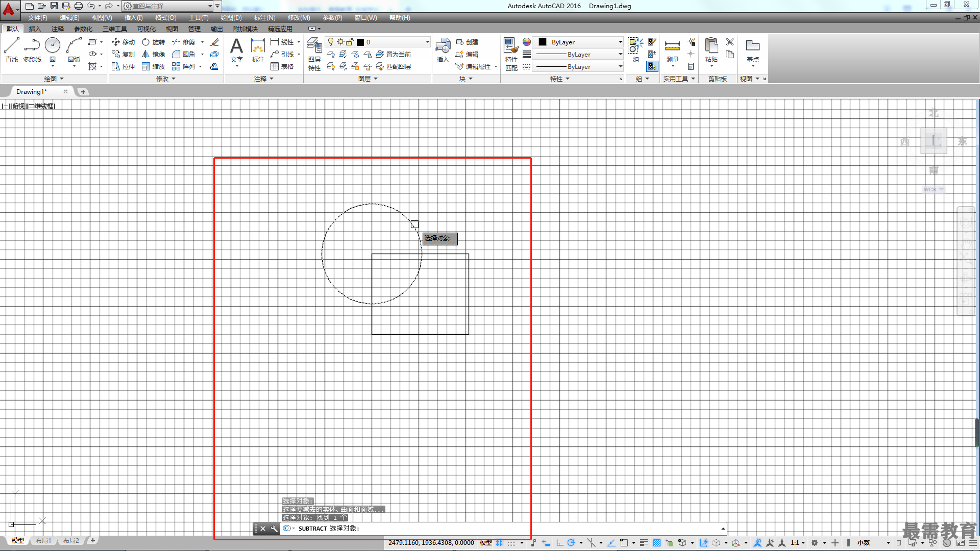980x551 pixels.
Task: Switch to the 插入 ribbon tab
Action: click(35, 29)
